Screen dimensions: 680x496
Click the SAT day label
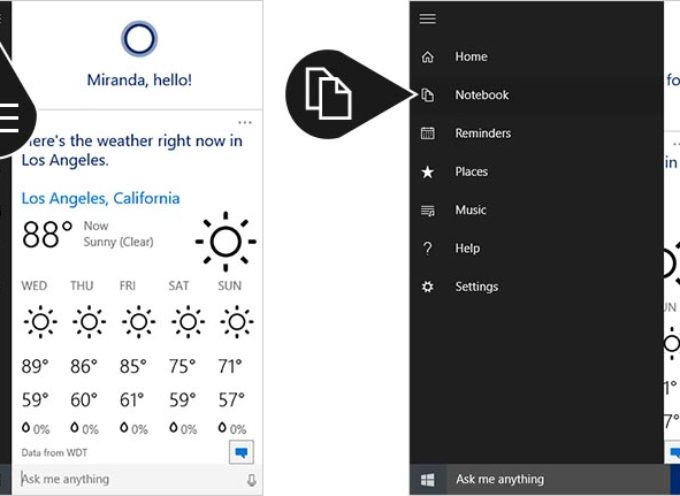coord(178,286)
